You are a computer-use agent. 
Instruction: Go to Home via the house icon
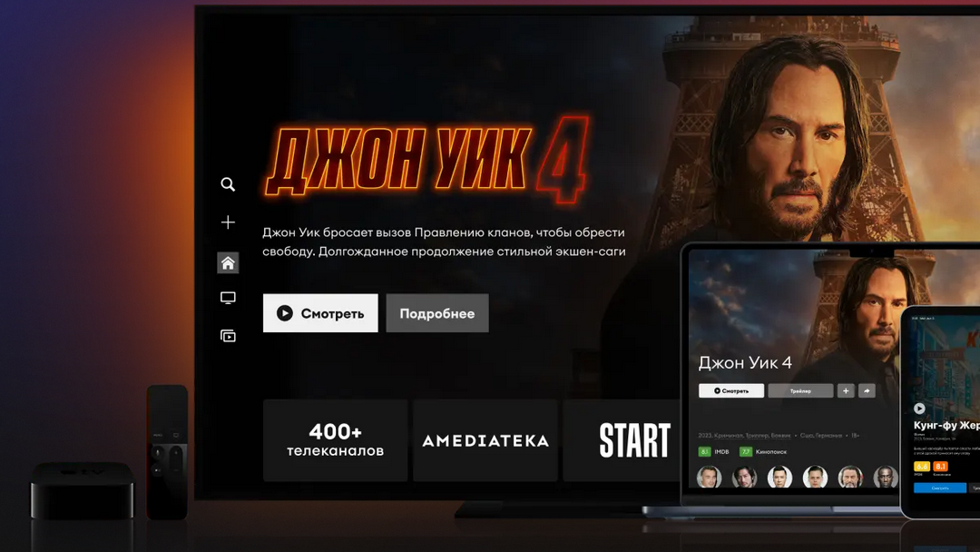coord(228,263)
